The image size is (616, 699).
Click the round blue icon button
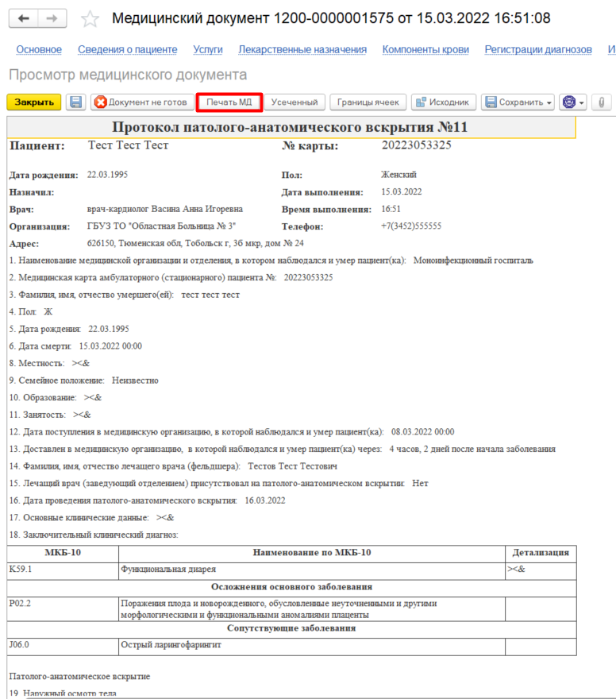pyautogui.click(x=568, y=102)
